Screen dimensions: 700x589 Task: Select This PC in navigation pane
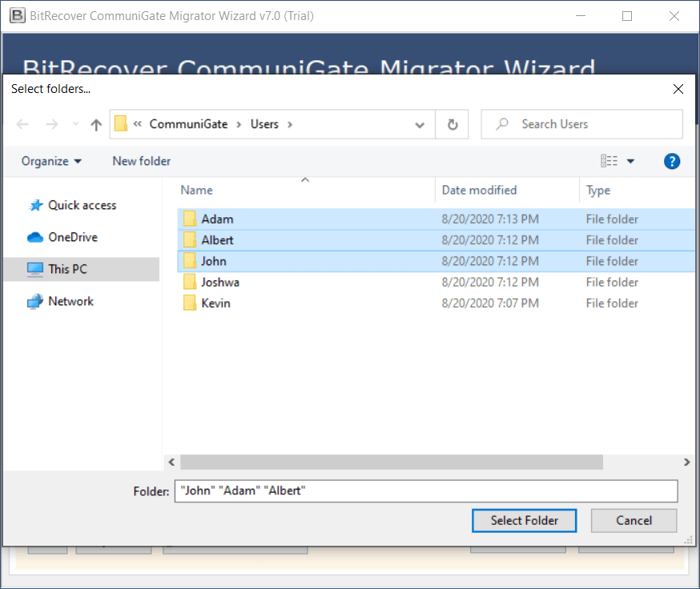(82, 269)
